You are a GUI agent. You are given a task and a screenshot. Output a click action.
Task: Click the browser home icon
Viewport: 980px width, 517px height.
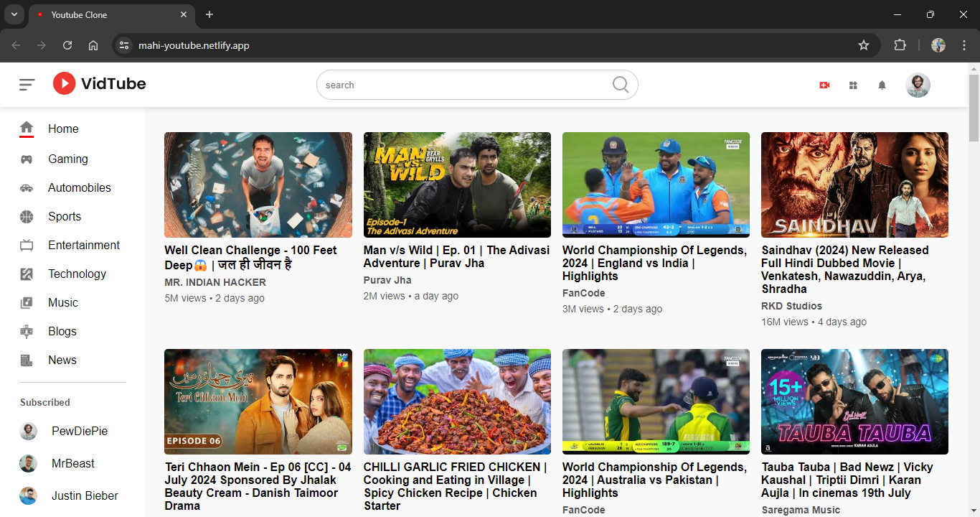point(93,45)
